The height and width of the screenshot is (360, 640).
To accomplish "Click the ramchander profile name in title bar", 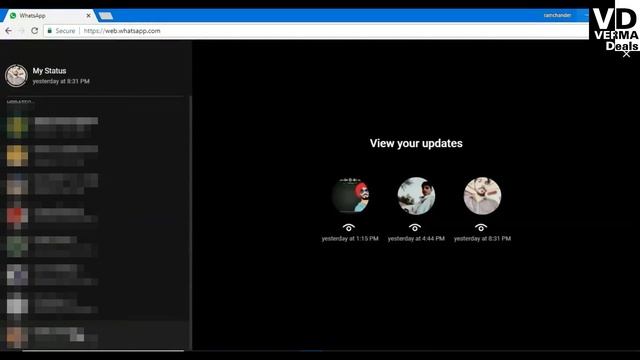I will tap(557, 15).
